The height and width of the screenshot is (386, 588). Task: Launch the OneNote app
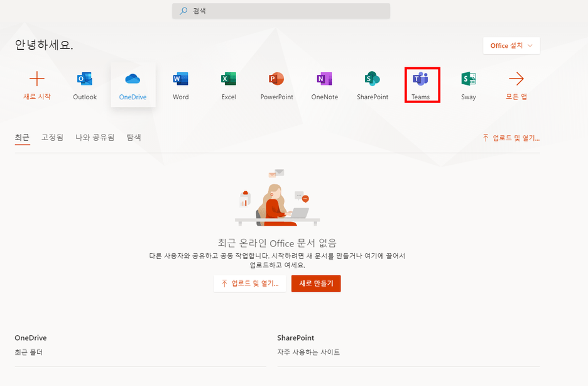(325, 85)
